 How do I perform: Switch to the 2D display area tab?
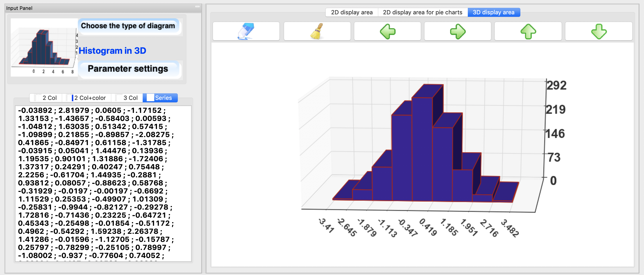(x=352, y=12)
